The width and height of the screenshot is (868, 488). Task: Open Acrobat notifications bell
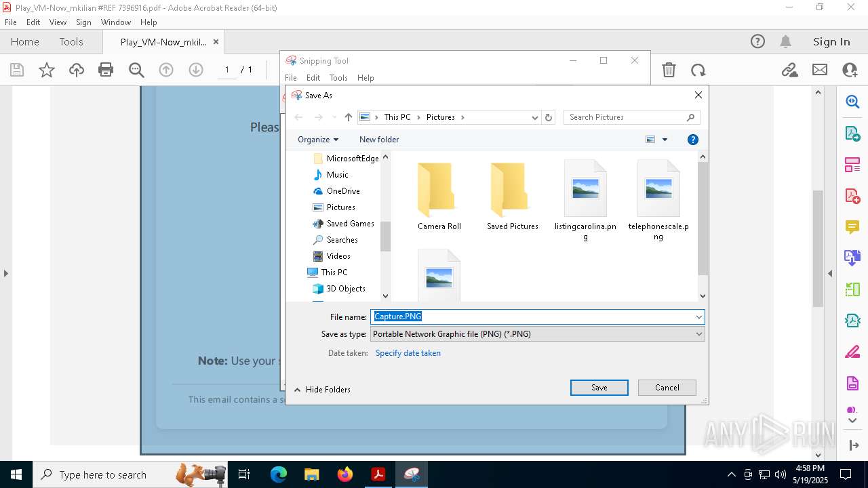tap(786, 41)
